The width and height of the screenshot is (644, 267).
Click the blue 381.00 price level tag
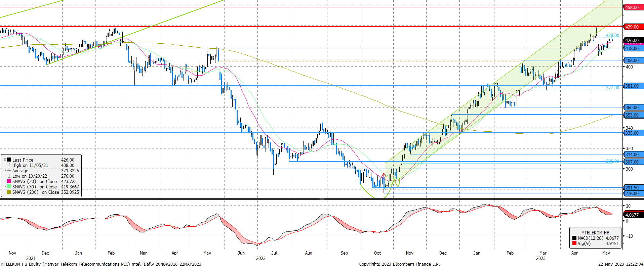tap(633, 86)
